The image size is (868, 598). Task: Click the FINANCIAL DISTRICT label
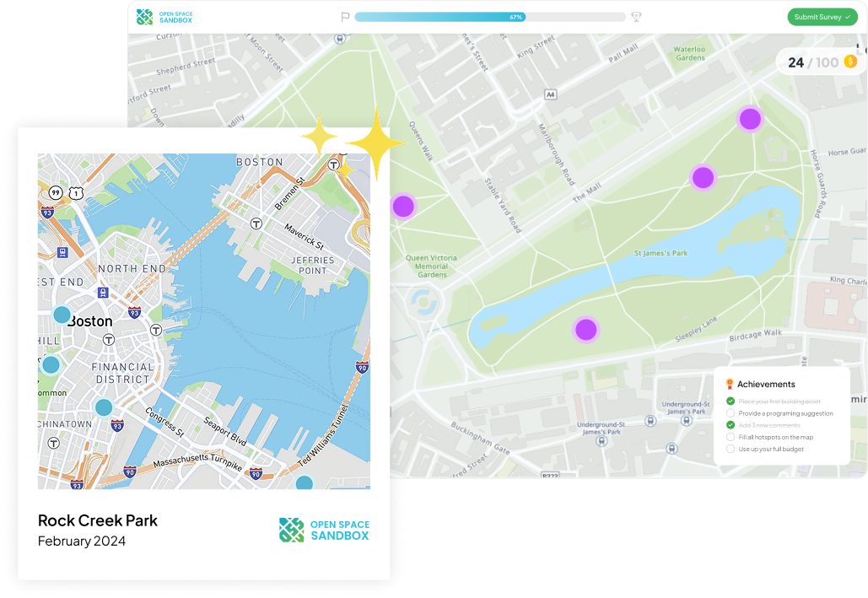[x=122, y=373]
